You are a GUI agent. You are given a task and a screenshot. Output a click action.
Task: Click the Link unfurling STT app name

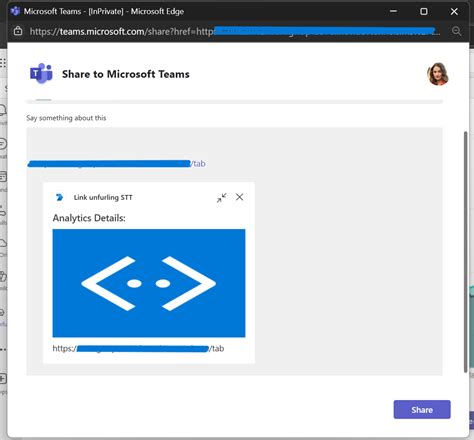click(103, 197)
